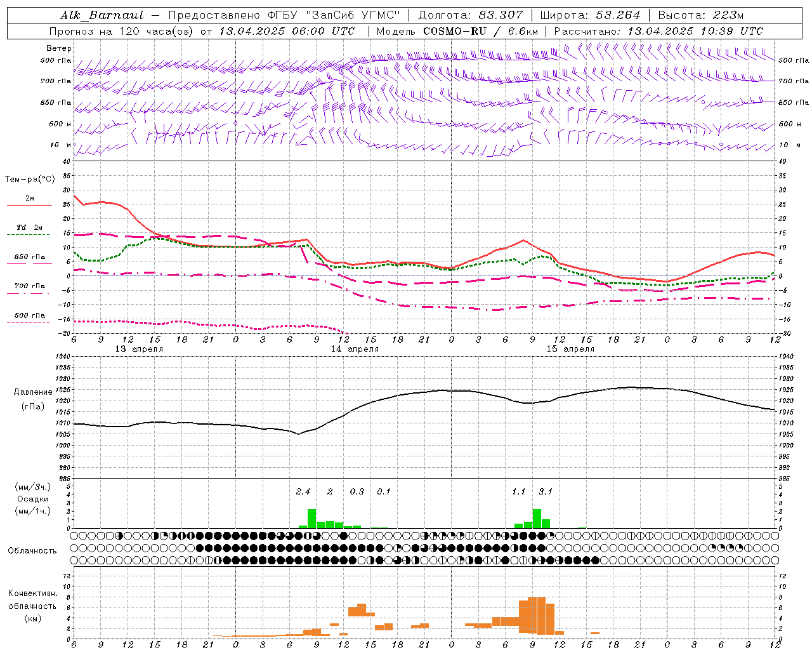The image size is (812, 650).
Task: Click the 'Конвективн.' convective cloud label
Action: [x=32, y=594]
